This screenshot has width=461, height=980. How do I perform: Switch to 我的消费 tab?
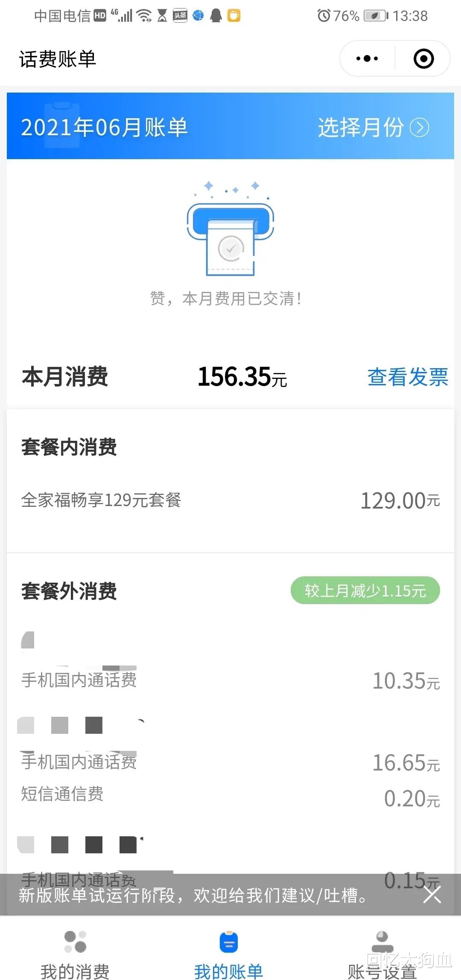[75, 971]
